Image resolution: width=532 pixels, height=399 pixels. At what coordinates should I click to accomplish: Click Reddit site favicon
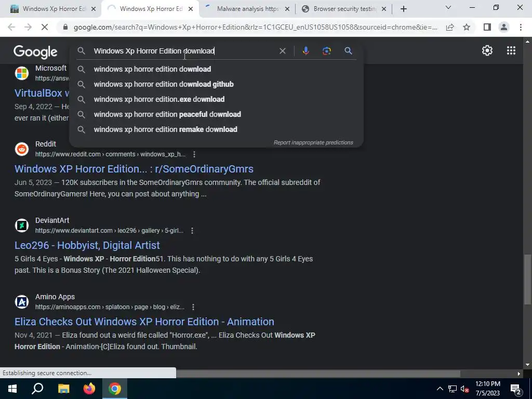click(x=22, y=149)
